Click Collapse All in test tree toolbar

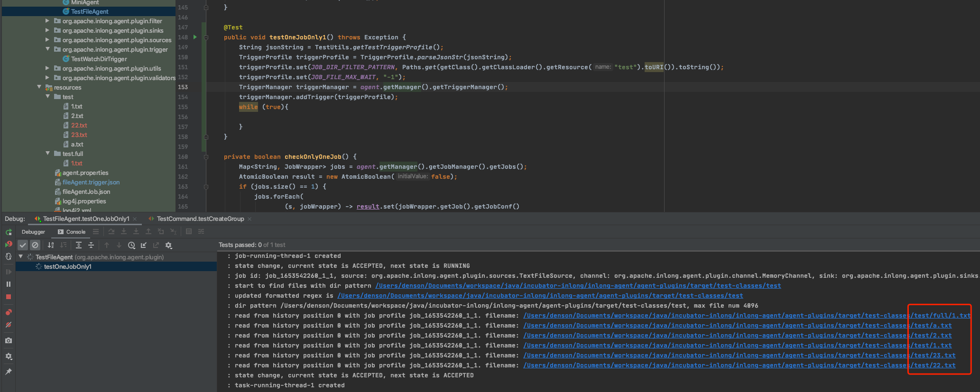click(x=91, y=245)
